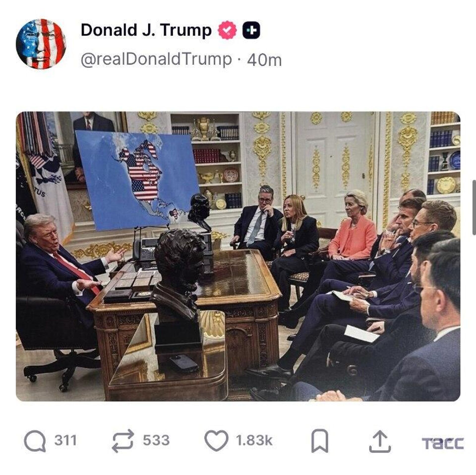Click the desk telephone in the photo
This screenshot has height=475, width=476.
click(x=146, y=250)
